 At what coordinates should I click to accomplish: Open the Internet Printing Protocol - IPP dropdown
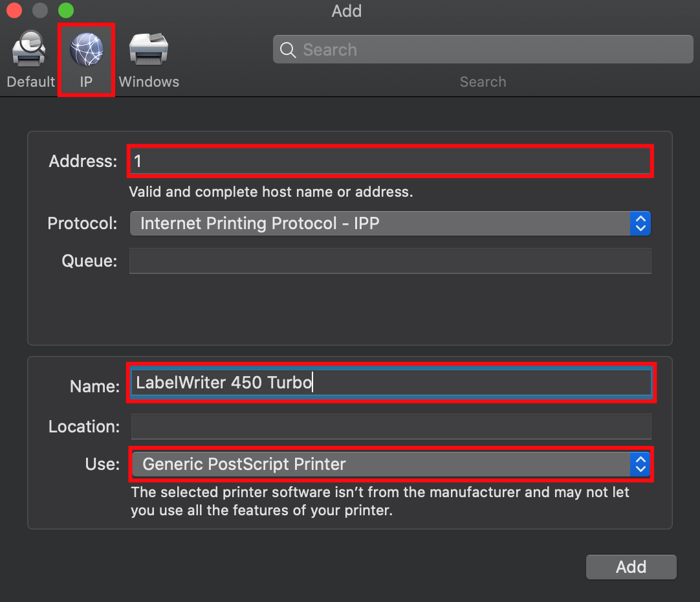coord(388,223)
